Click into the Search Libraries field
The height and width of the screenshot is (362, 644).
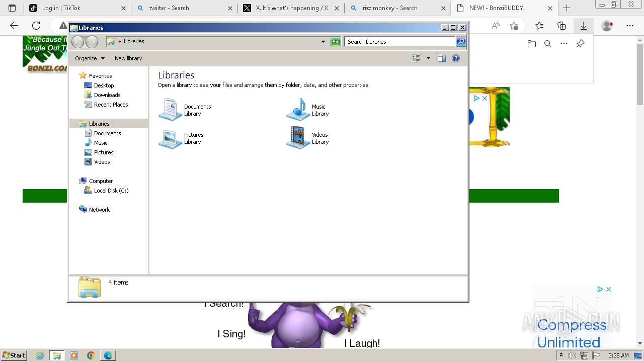(400, 42)
